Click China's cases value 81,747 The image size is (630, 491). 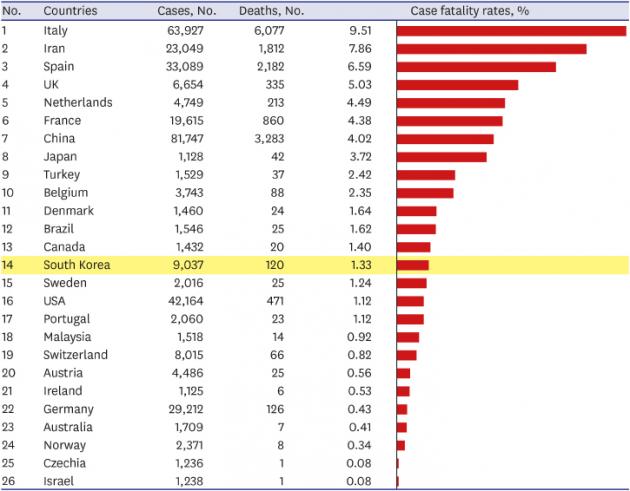coord(184,138)
